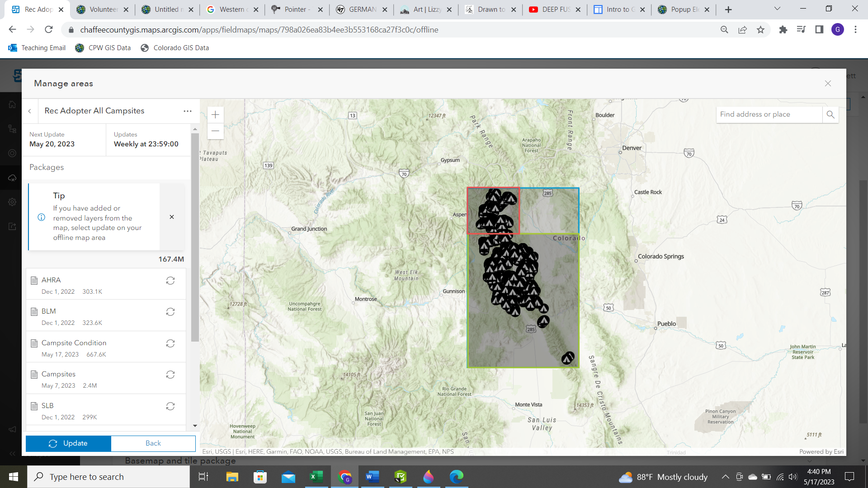Close the Manage areas dialog
The height and width of the screenshot is (488, 868).
pos(828,84)
